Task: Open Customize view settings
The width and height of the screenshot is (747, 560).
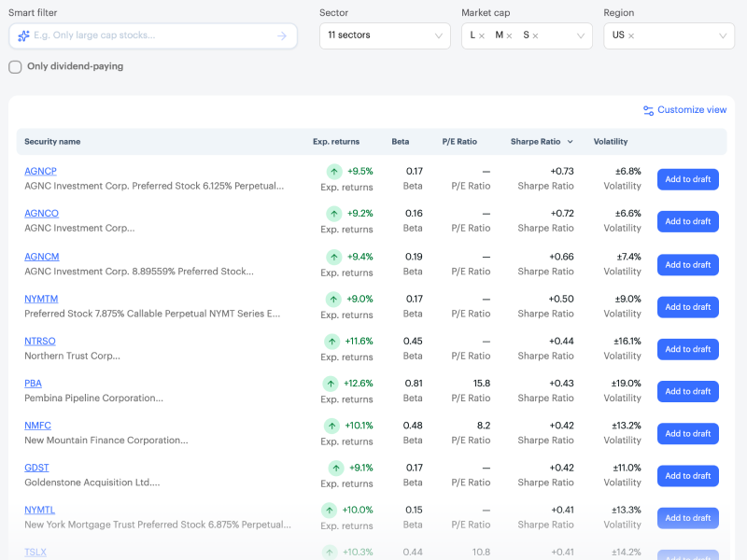Action: [685, 110]
